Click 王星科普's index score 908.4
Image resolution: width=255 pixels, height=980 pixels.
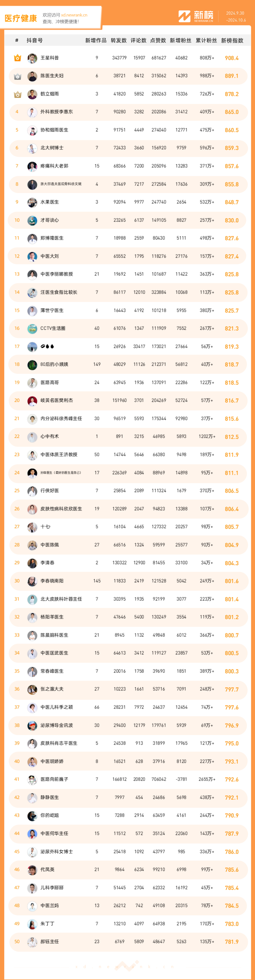coord(231,58)
